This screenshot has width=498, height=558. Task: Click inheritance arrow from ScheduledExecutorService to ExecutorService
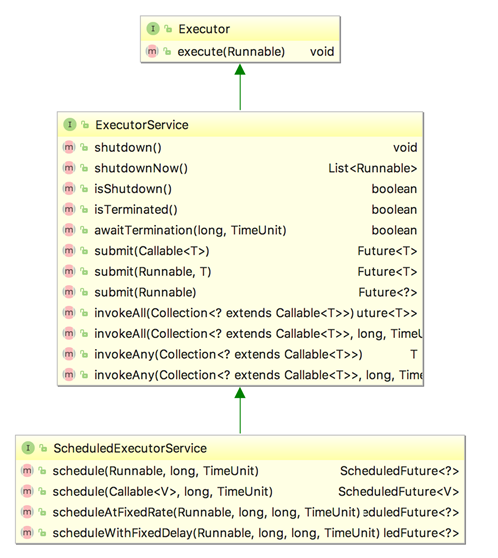point(240,410)
